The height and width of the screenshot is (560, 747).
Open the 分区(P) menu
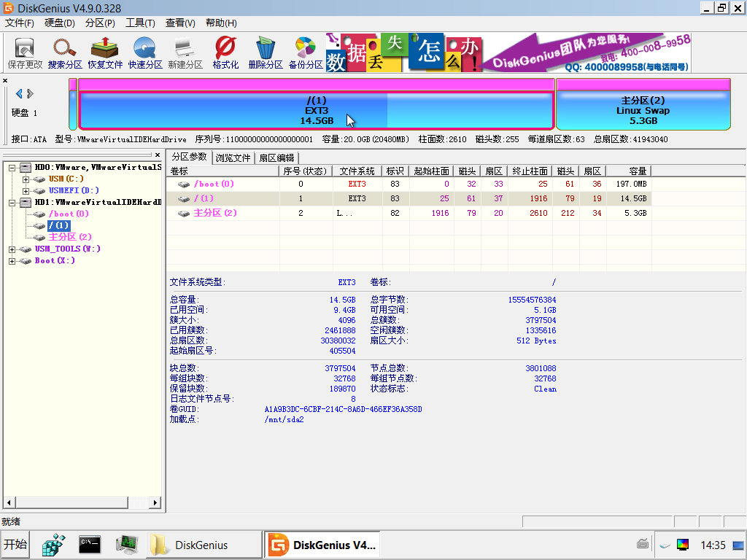pos(100,23)
